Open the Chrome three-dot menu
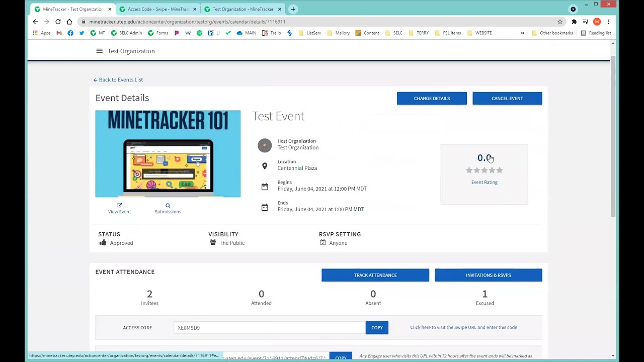 coord(608,22)
